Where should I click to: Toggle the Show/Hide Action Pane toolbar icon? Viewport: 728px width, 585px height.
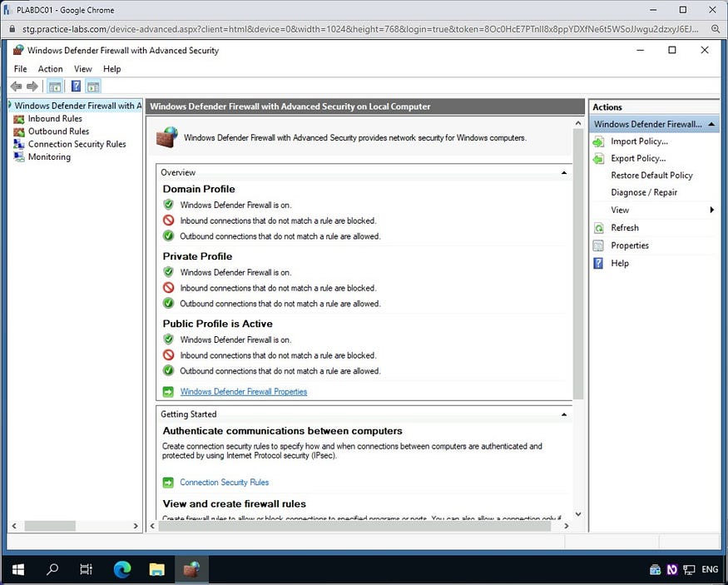tap(93, 87)
